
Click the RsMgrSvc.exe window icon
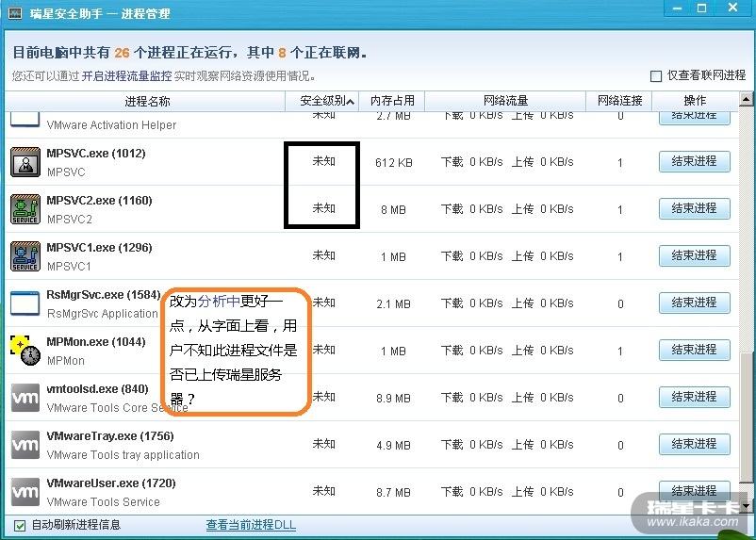[x=25, y=303]
